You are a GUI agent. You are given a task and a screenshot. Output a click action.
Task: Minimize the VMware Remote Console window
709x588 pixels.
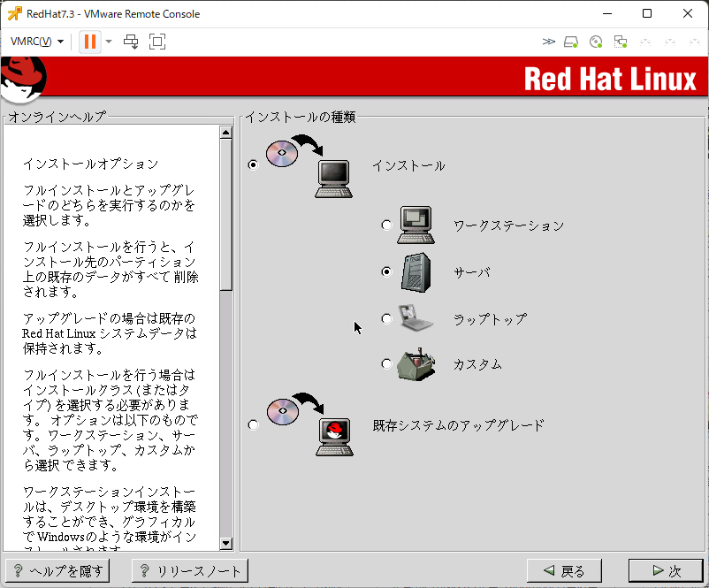pos(607,13)
